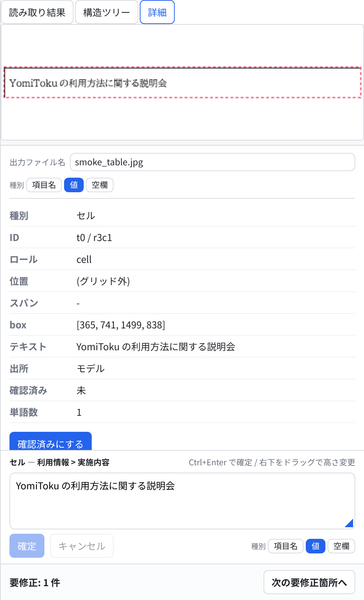This screenshot has width=364, height=600.
Task: Click the 確認済みにする button
Action: pos(51,442)
